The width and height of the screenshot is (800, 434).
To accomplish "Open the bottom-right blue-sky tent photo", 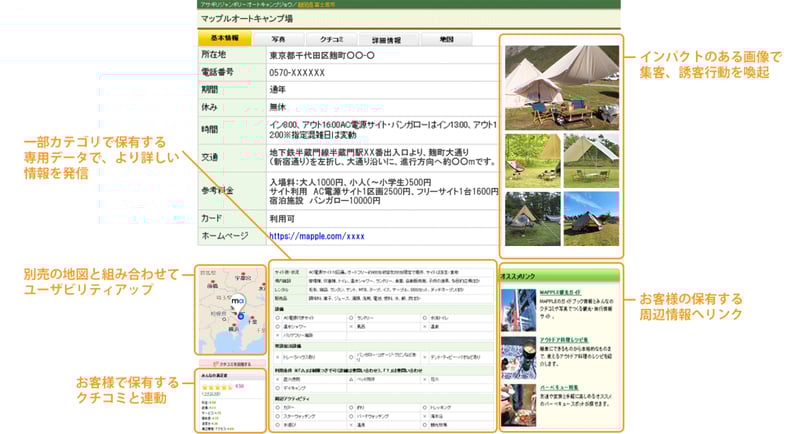I will click(591, 218).
